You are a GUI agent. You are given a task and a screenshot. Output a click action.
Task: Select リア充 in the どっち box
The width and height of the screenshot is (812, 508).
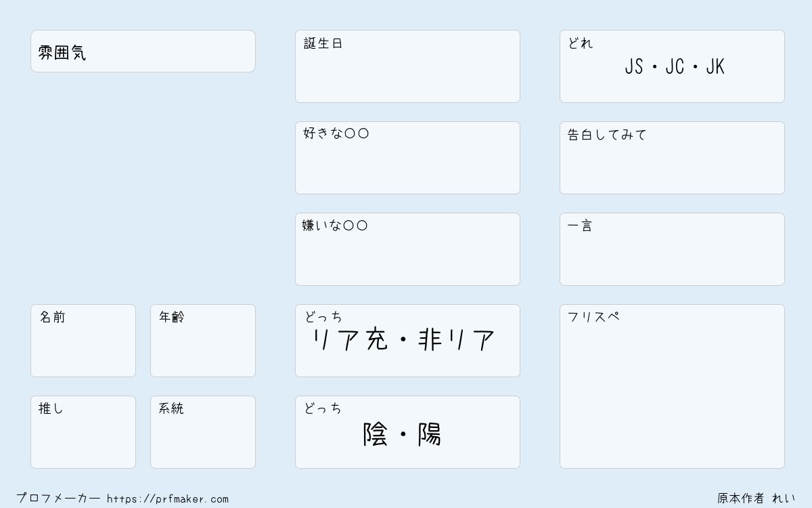click(349, 340)
